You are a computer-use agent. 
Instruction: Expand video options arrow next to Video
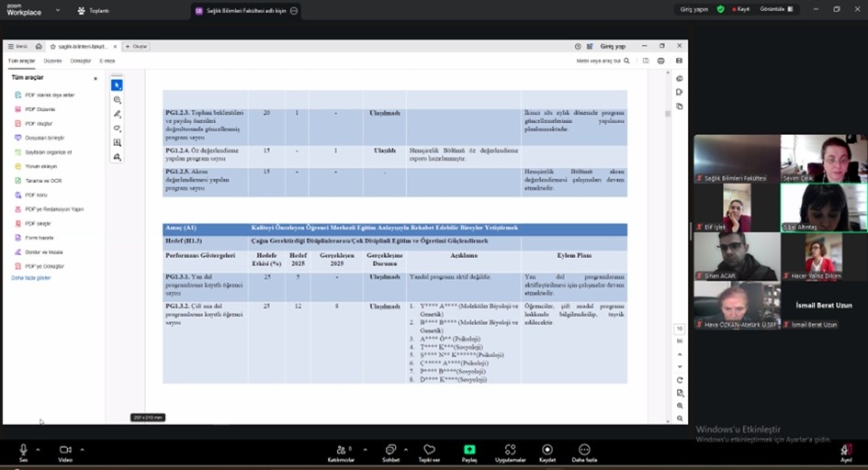[82, 449]
